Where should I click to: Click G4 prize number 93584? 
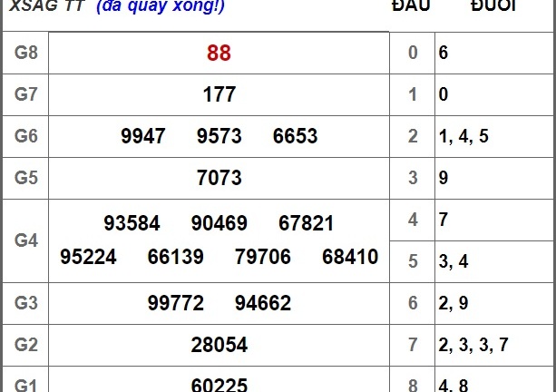132,223
